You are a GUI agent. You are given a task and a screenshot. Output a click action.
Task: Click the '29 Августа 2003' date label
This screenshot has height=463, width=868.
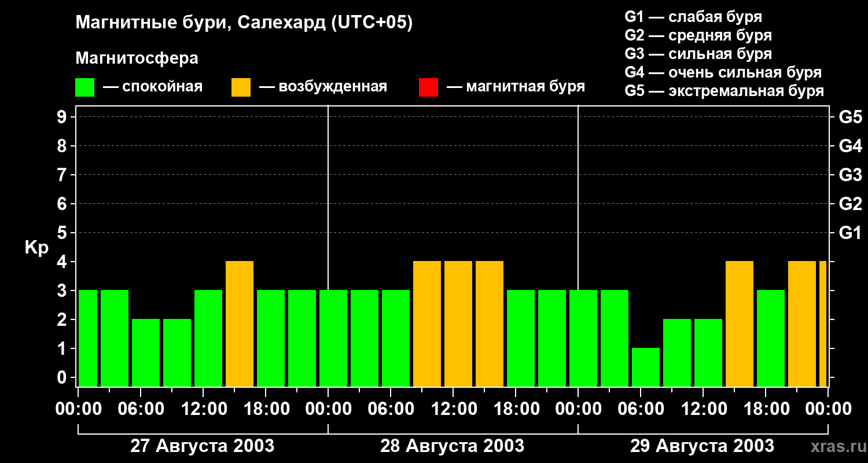click(702, 446)
